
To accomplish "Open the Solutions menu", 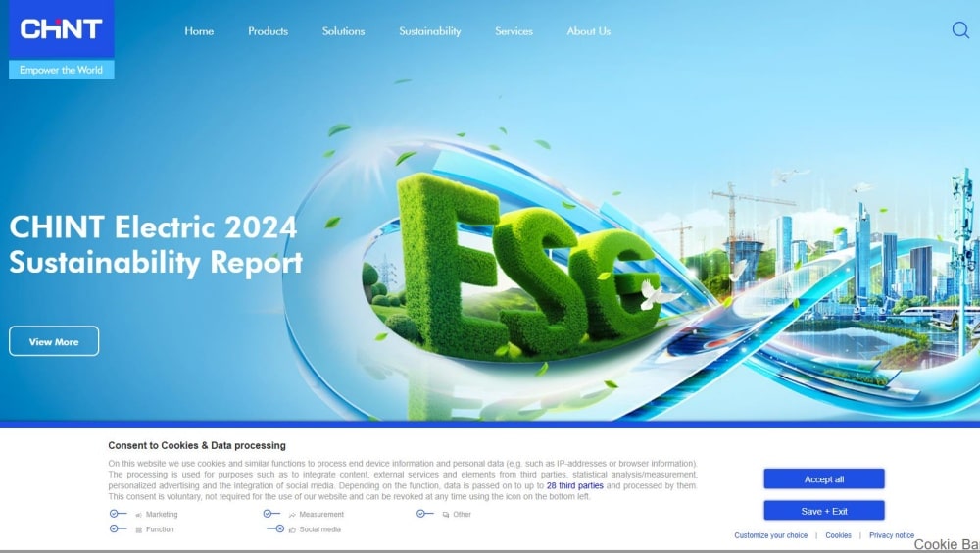I will [x=343, y=31].
